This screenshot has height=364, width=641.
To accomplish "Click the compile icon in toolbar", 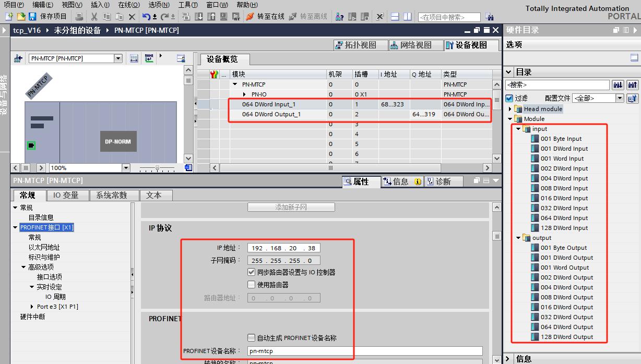I will 186,17.
